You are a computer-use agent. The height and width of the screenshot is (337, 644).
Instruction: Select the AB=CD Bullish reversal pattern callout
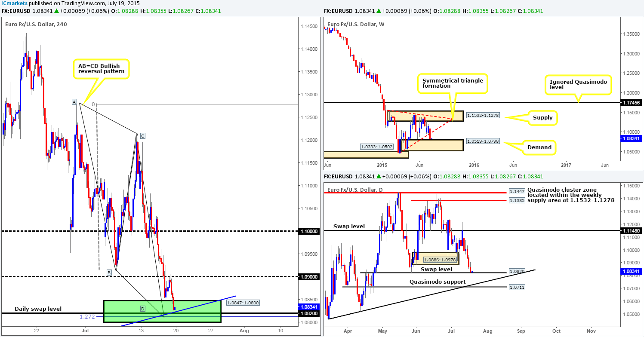(x=101, y=69)
